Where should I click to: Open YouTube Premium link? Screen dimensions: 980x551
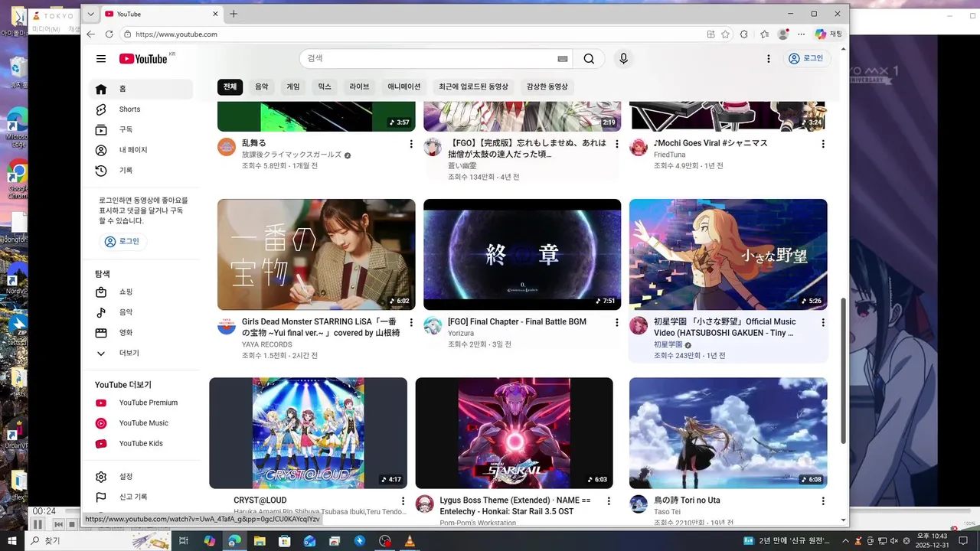pos(141,403)
